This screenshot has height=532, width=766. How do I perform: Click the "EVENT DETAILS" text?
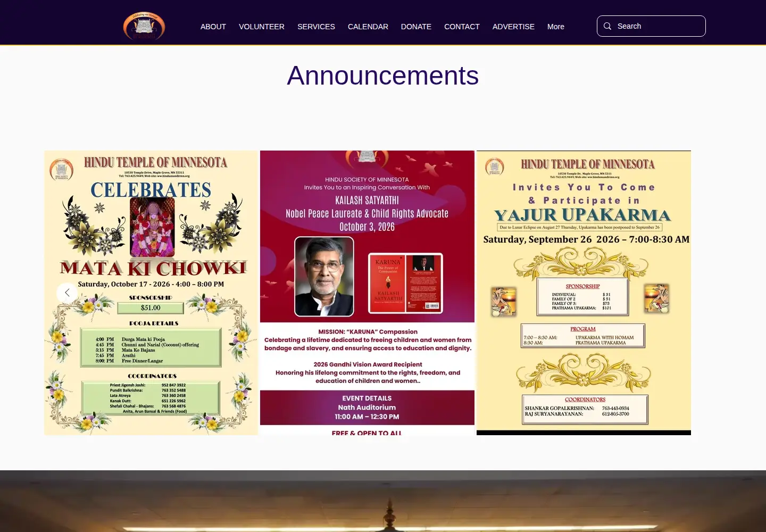coord(367,398)
